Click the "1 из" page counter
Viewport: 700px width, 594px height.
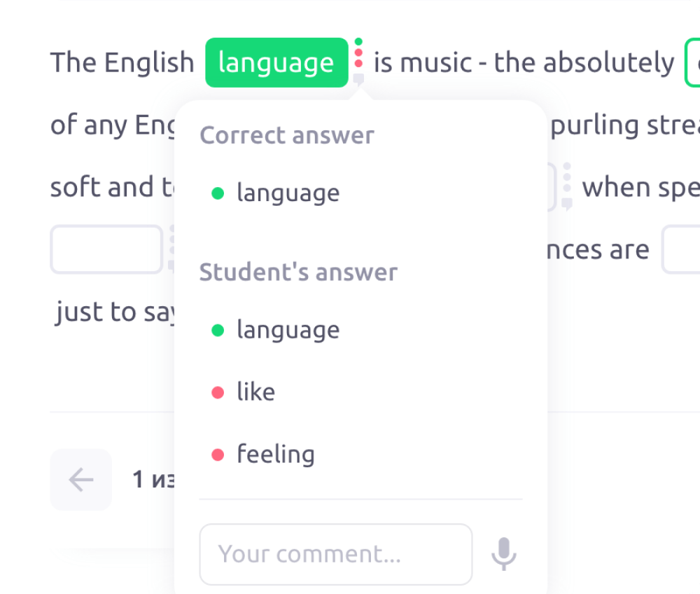coord(153,480)
